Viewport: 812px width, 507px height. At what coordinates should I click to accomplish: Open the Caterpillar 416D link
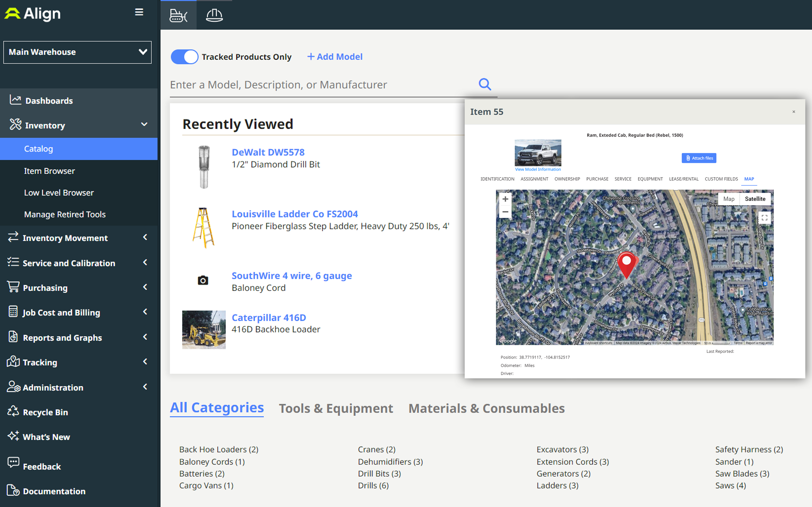coord(269,317)
